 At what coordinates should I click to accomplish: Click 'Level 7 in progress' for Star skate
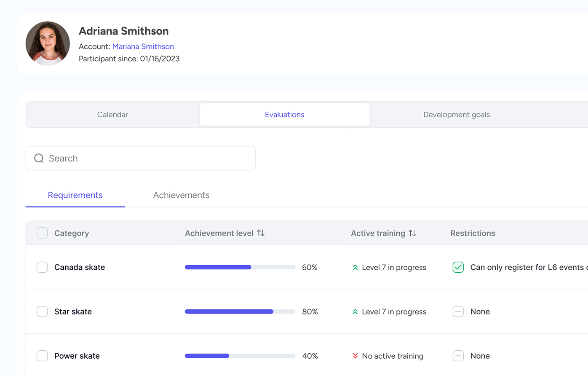pyautogui.click(x=394, y=312)
